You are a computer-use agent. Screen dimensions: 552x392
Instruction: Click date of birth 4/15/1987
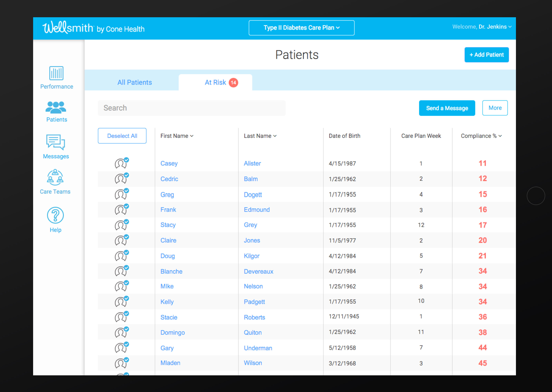point(342,163)
